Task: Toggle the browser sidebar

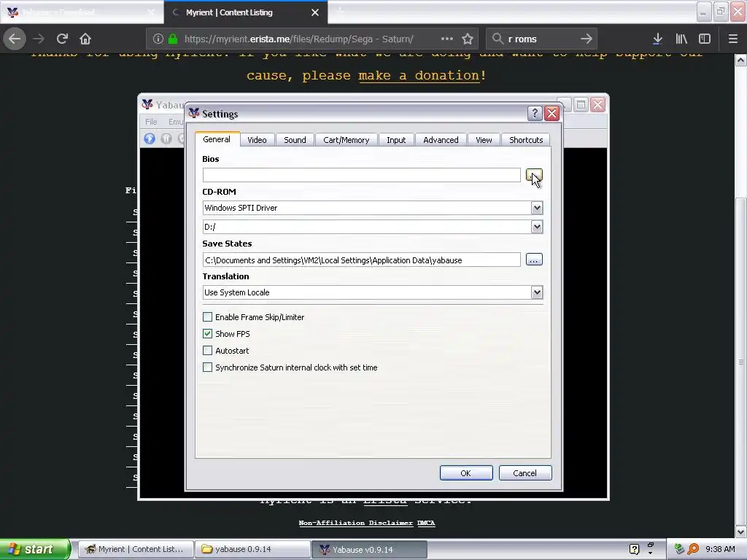Action: [x=705, y=39]
